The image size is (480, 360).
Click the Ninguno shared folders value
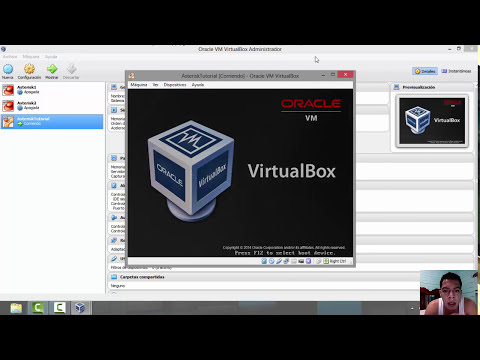pos(118,286)
